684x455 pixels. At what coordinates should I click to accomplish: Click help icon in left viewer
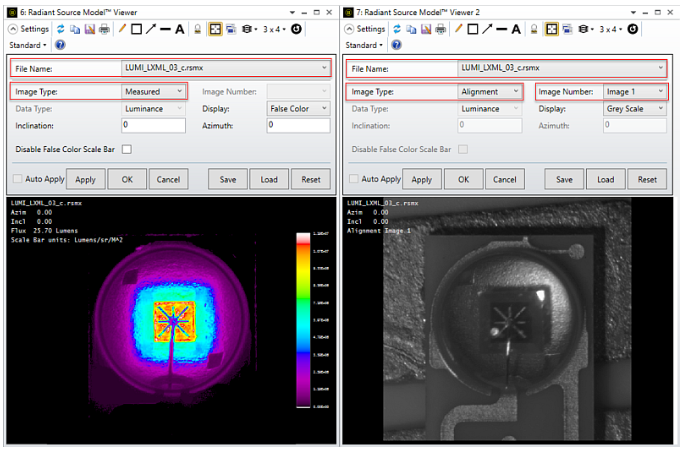pos(60,45)
